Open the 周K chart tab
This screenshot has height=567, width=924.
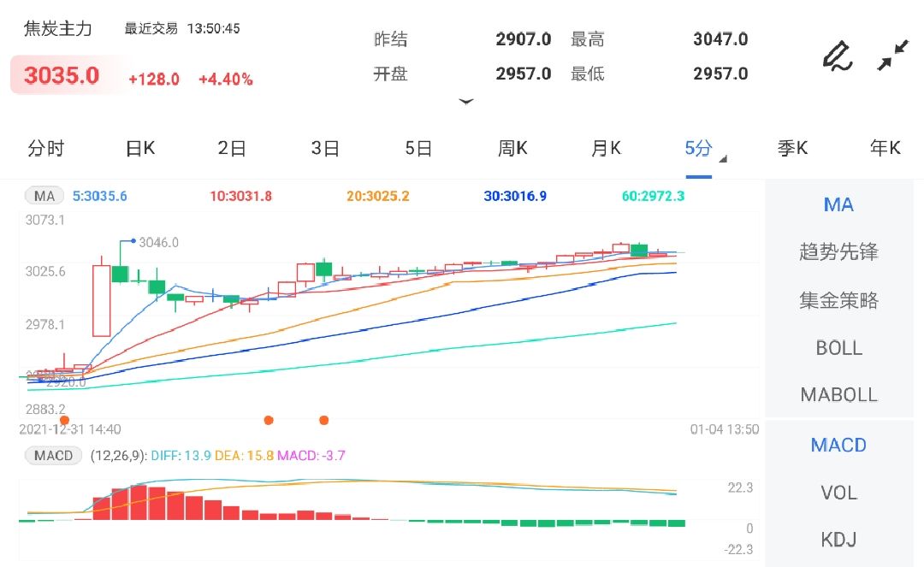click(x=512, y=148)
